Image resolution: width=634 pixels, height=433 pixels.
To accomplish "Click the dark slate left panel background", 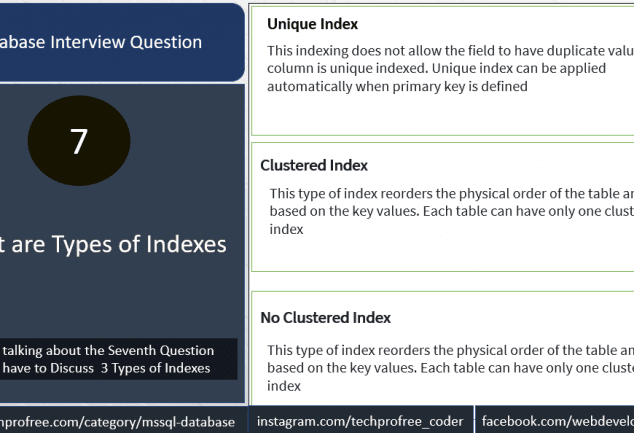I will coord(121,295).
